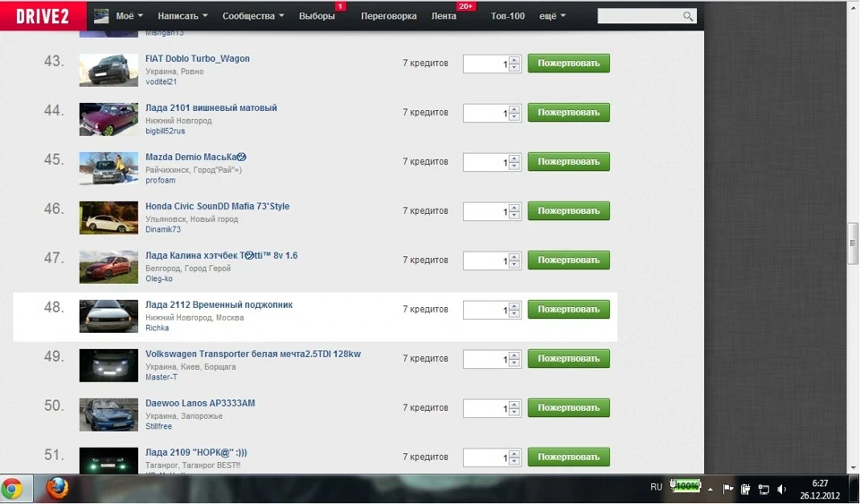The width and height of the screenshot is (860, 504).
Task: Expand the ещё menu
Action: click(x=553, y=16)
